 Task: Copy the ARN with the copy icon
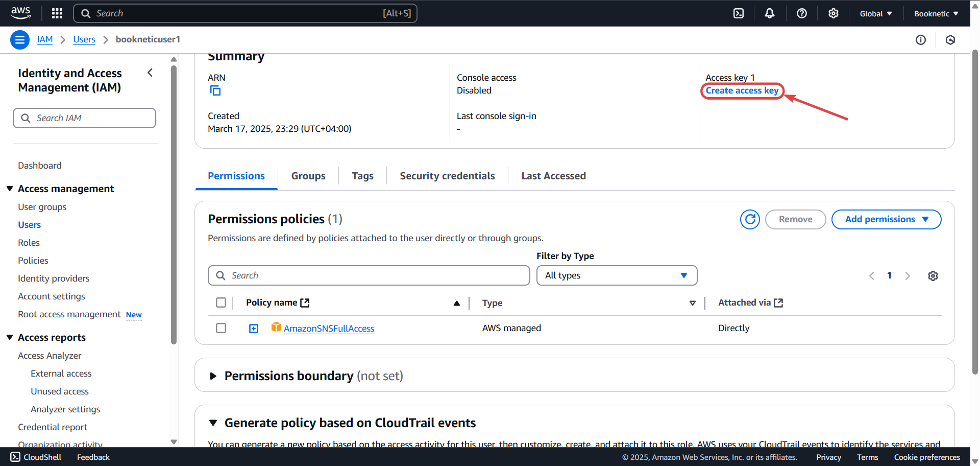pos(215,91)
